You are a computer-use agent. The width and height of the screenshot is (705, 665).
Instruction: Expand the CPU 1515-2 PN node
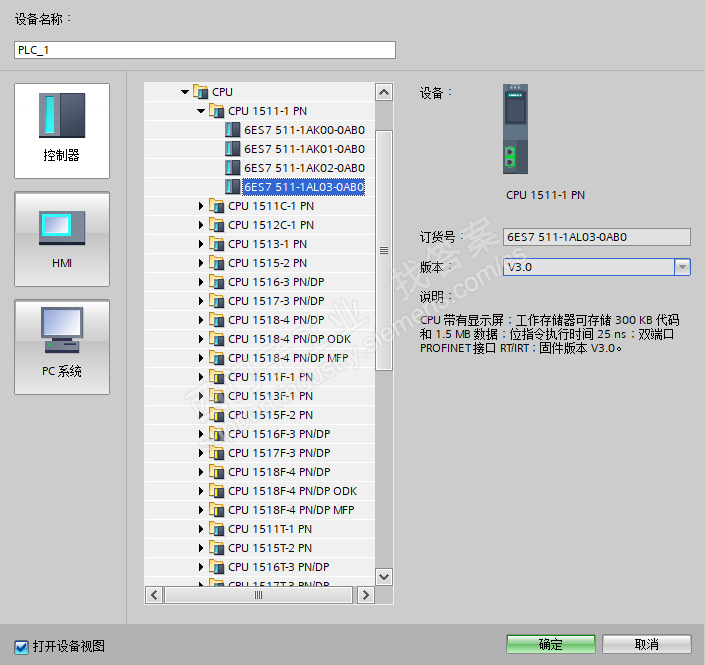pos(201,263)
